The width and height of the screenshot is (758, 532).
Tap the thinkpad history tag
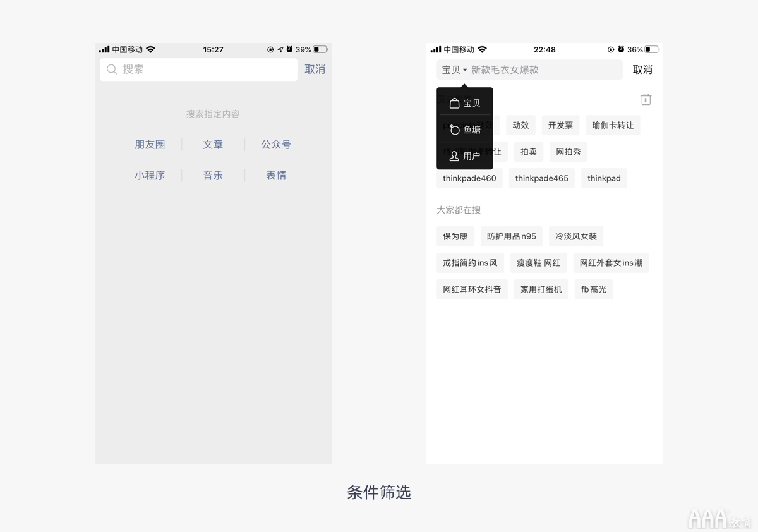[x=604, y=178]
